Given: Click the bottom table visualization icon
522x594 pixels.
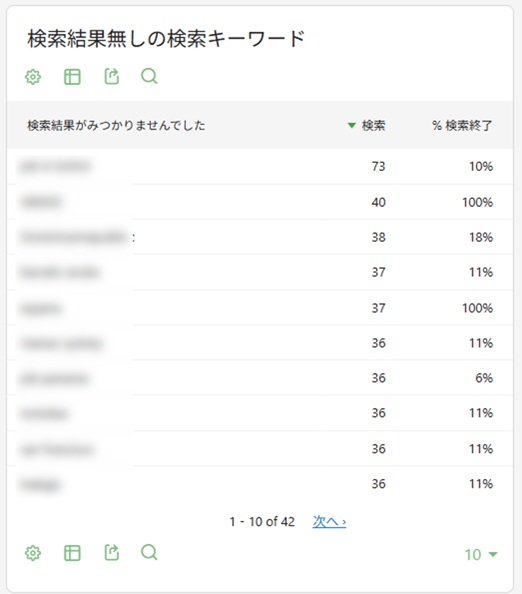Looking at the screenshot, I should [x=72, y=553].
